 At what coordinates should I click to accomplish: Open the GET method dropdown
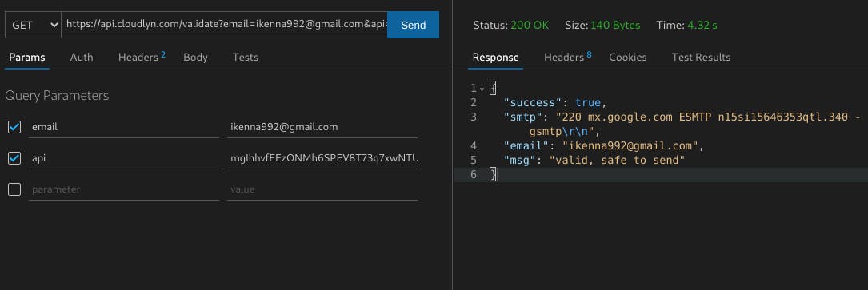pyautogui.click(x=33, y=25)
